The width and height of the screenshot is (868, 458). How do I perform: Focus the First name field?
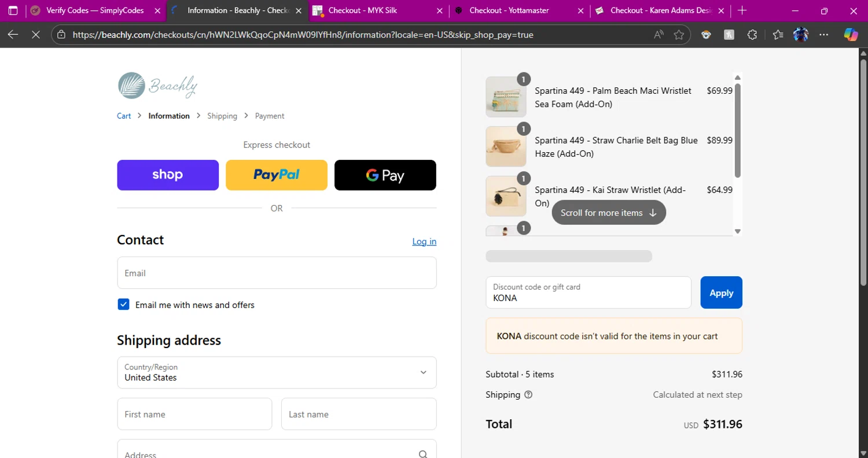194,414
